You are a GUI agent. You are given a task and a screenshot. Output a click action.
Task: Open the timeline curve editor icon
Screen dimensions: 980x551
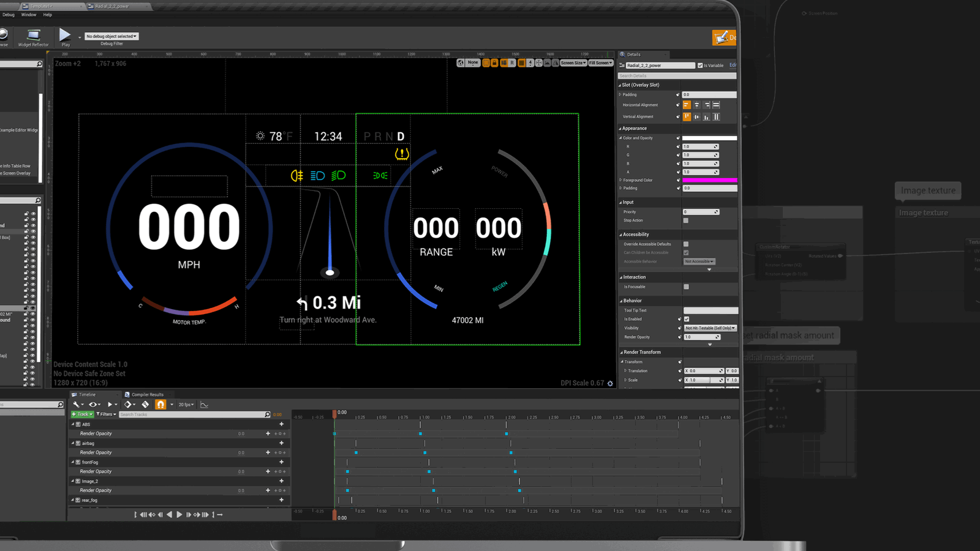point(205,405)
